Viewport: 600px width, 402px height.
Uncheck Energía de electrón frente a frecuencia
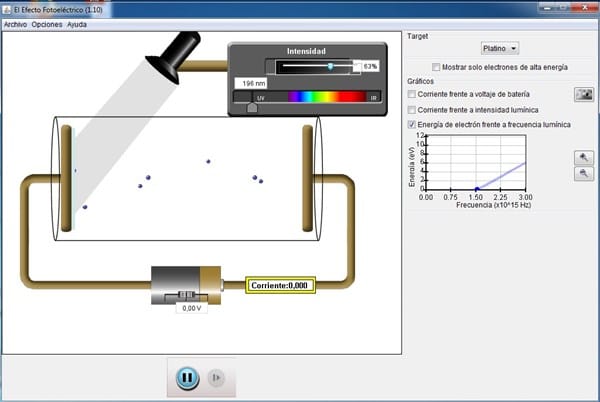(413, 125)
